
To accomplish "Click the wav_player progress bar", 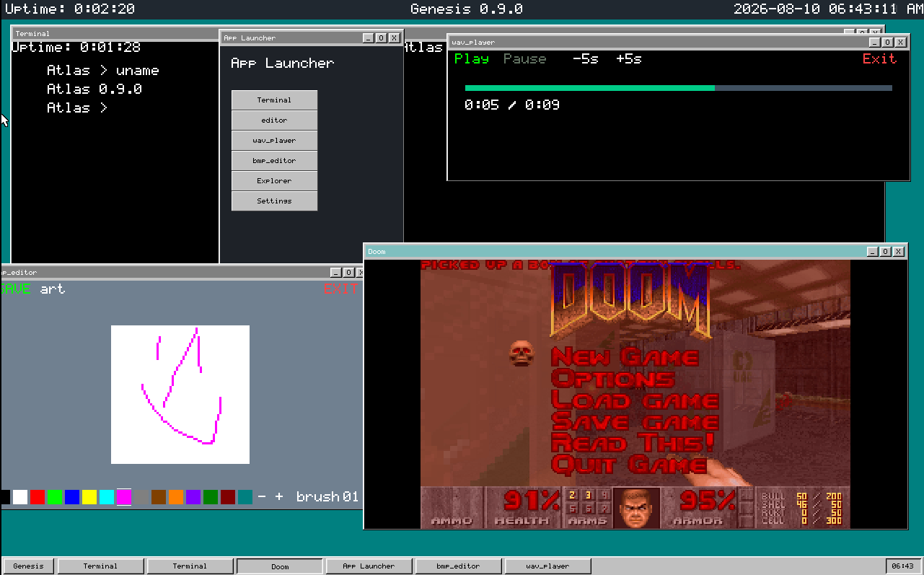I will (x=679, y=88).
